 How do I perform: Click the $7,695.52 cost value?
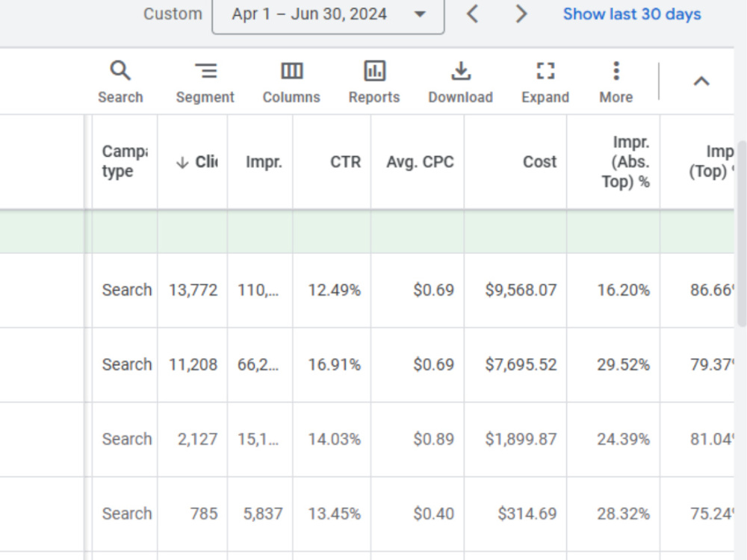[x=521, y=365]
